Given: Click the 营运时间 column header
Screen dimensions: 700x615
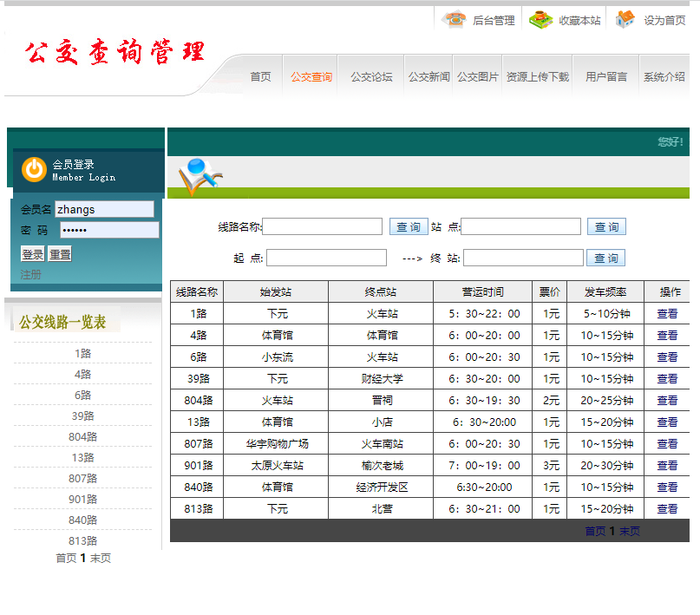Looking at the screenshot, I should point(483,291).
